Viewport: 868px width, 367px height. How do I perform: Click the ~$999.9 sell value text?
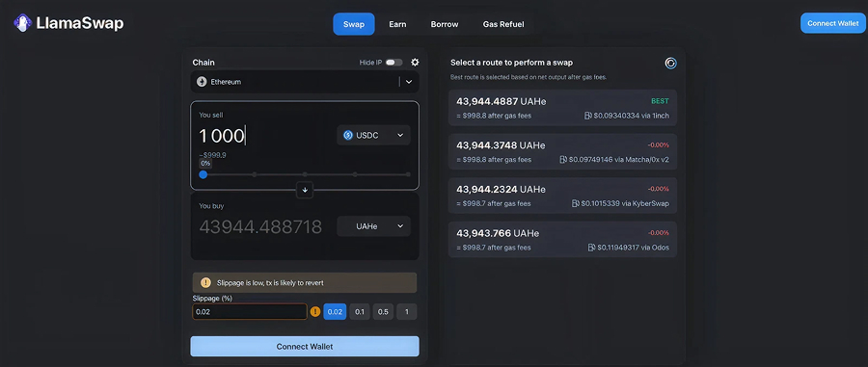[x=212, y=155]
